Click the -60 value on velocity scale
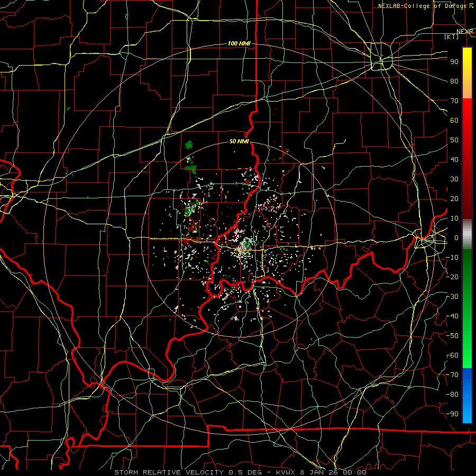Viewport: 476px width, 476px height. pos(452,355)
